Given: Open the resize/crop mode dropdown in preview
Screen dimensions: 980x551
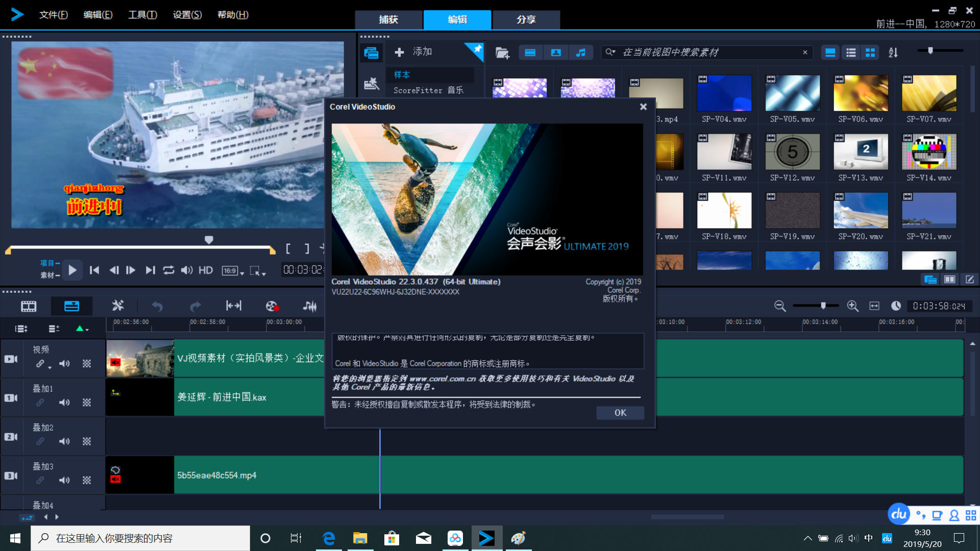Looking at the screenshot, I should tap(258, 271).
